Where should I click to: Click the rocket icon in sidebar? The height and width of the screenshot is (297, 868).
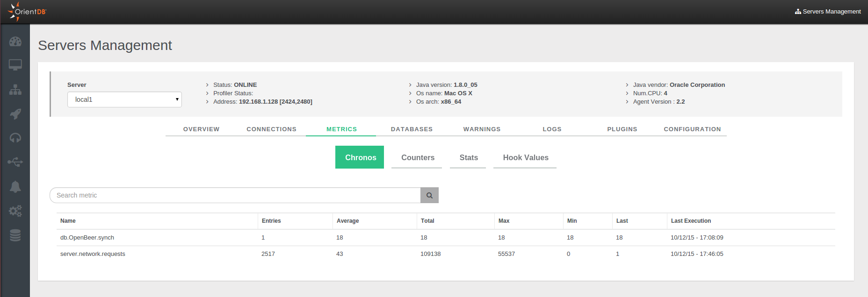click(15, 114)
